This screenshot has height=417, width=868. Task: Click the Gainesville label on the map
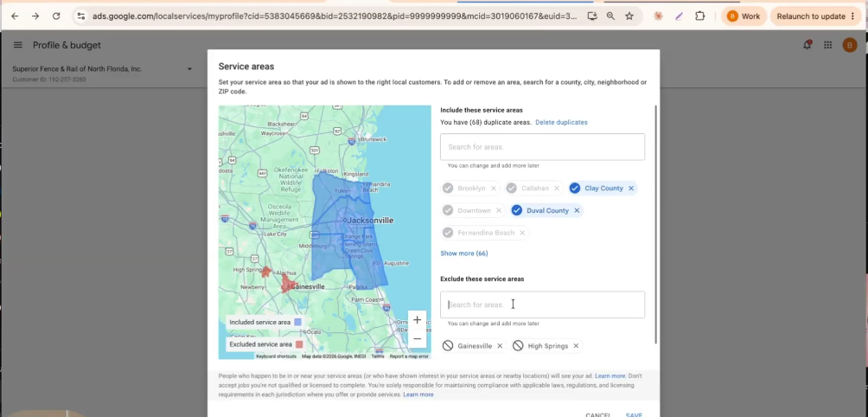(x=307, y=286)
